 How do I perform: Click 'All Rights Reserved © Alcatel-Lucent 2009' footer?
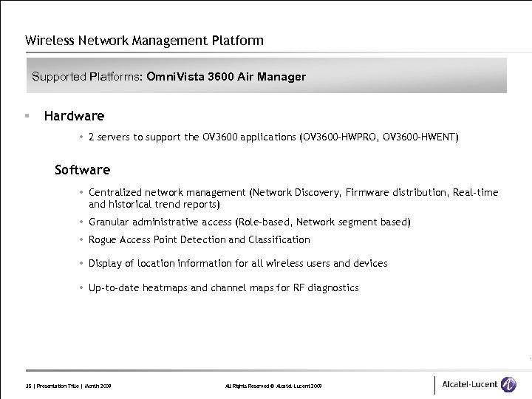pos(273,386)
